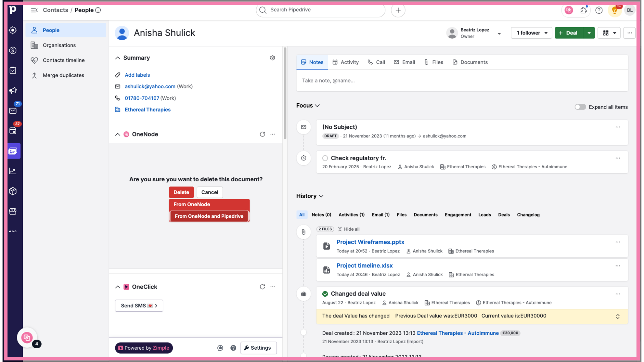Open the 1 follower dropdown
Viewport: 644px width, 362px height.
click(x=531, y=33)
